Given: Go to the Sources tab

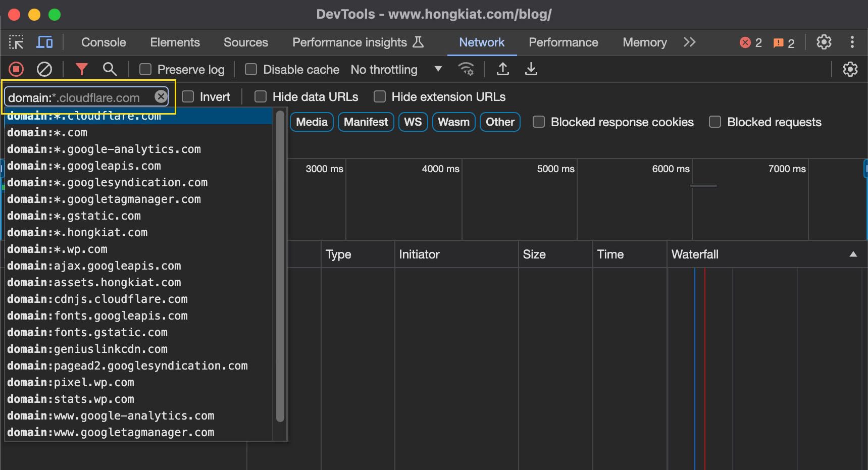Looking at the screenshot, I should coord(246,42).
